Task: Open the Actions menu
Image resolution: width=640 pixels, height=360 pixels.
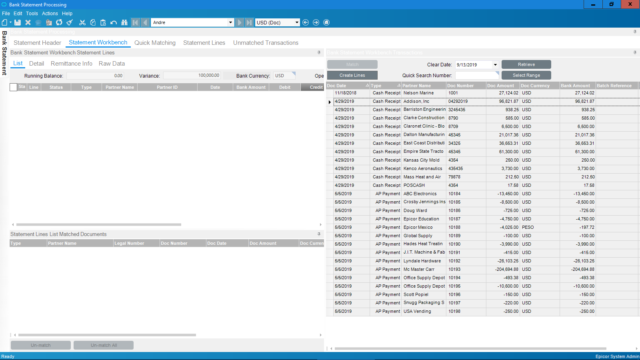Action: tap(50, 13)
